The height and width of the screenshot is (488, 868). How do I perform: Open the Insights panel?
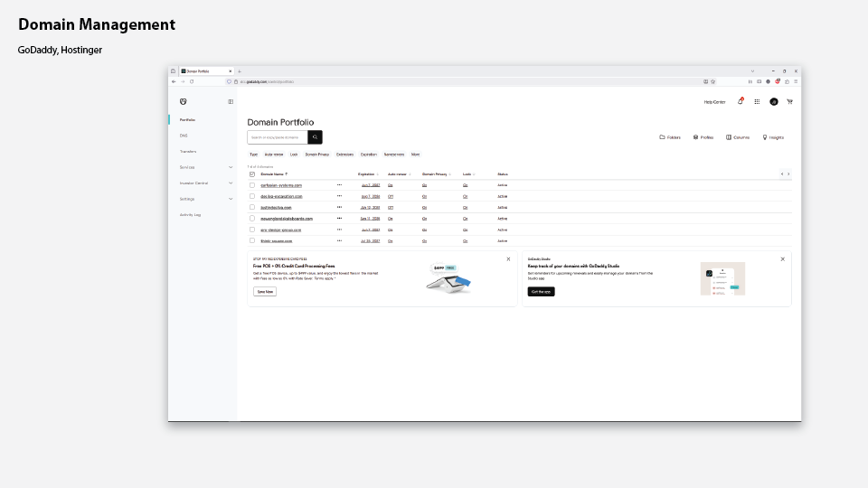(x=773, y=137)
